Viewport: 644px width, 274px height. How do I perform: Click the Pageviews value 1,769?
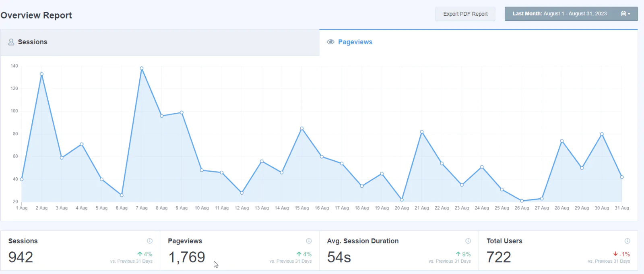187,257
